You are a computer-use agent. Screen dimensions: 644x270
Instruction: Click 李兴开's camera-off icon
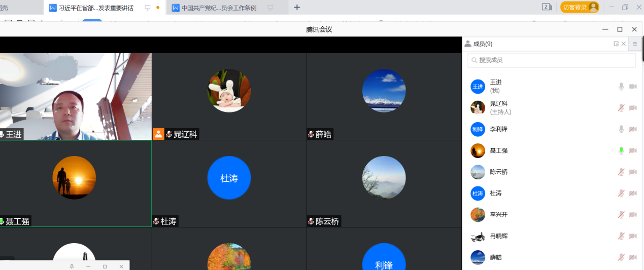[x=633, y=215]
